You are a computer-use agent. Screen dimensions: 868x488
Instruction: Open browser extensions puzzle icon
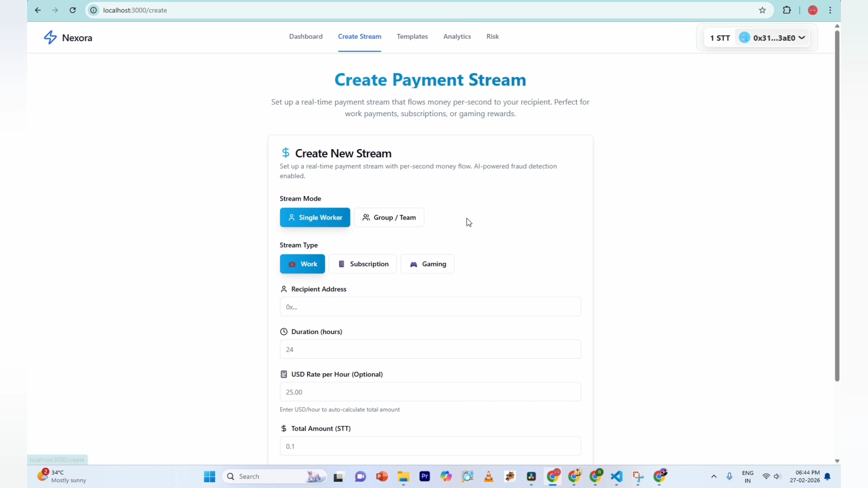(x=787, y=10)
